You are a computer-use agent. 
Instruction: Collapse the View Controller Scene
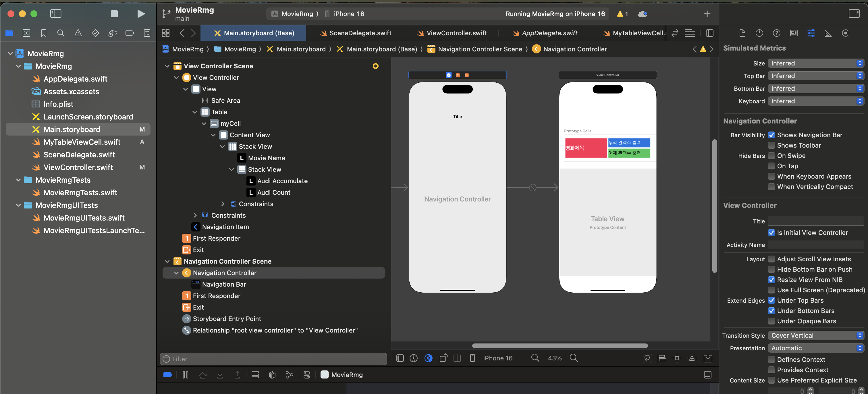click(167, 66)
